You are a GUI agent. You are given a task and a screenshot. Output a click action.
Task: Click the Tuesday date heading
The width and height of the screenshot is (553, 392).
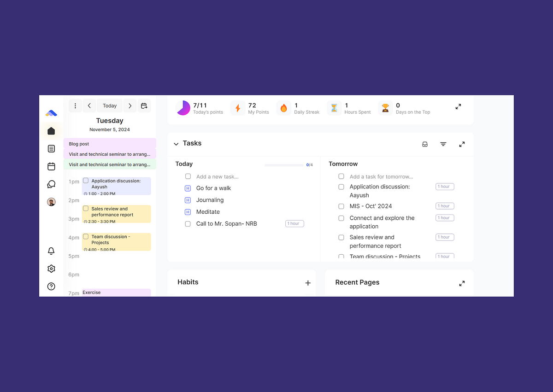coord(110,121)
